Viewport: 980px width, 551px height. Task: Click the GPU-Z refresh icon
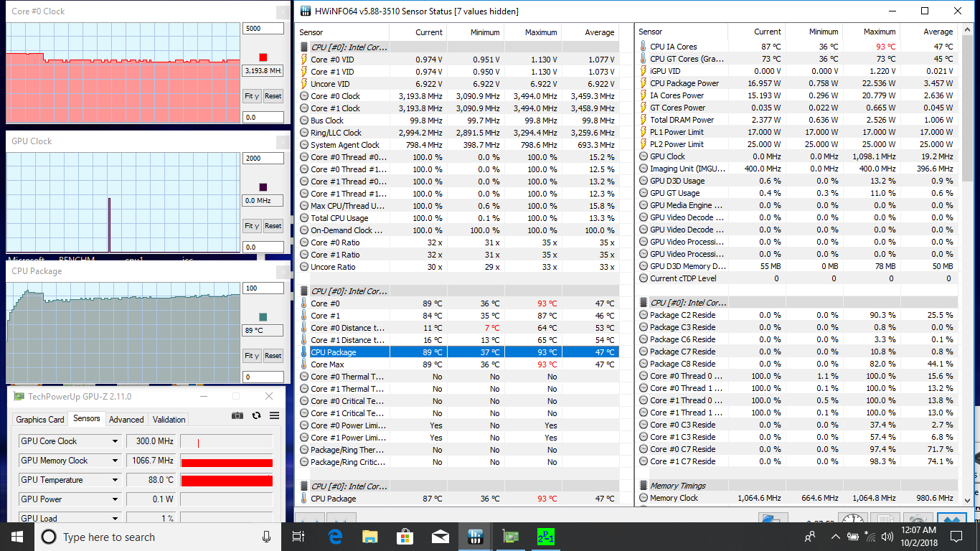point(256,415)
